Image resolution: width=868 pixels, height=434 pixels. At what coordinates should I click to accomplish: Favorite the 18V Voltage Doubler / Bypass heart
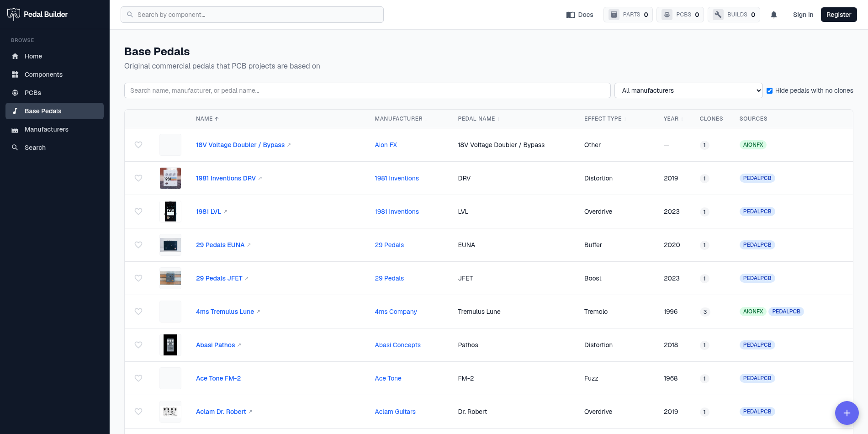coord(138,145)
